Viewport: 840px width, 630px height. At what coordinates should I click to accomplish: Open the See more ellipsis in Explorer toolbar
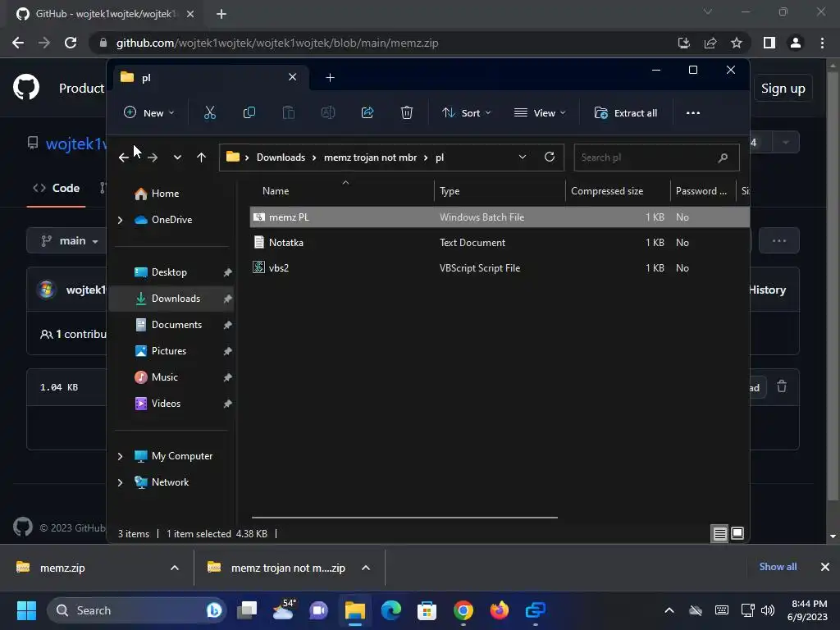click(x=692, y=113)
